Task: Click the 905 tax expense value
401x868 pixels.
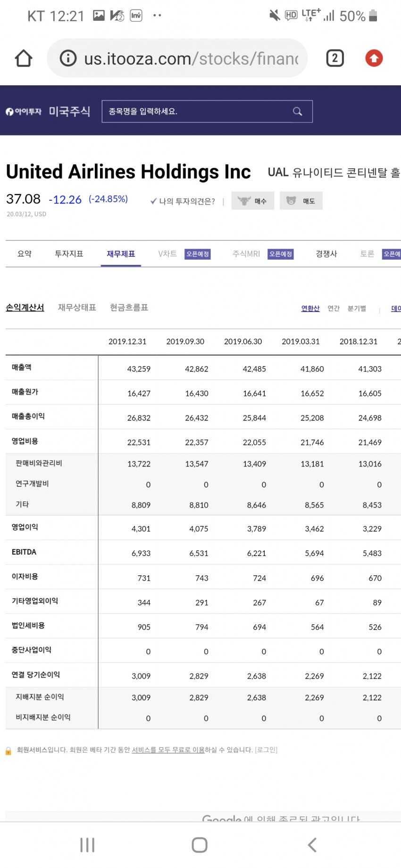Action: tap(144, 627)
